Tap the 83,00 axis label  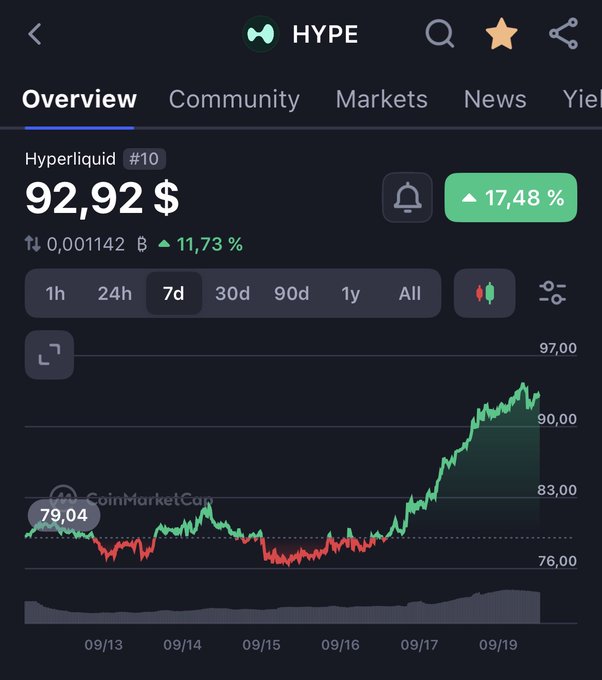click(557, 490)
